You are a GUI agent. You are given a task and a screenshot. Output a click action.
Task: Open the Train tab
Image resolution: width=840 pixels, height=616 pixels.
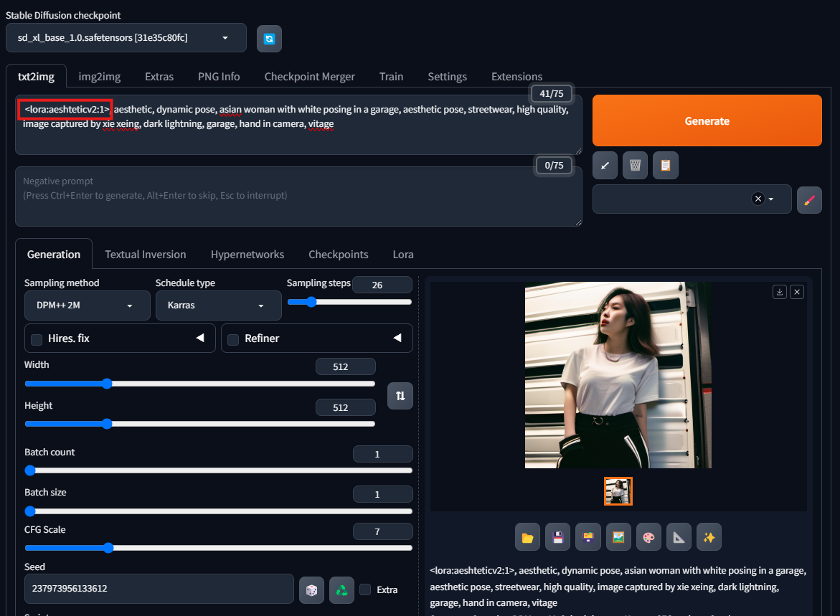[392, 77]
